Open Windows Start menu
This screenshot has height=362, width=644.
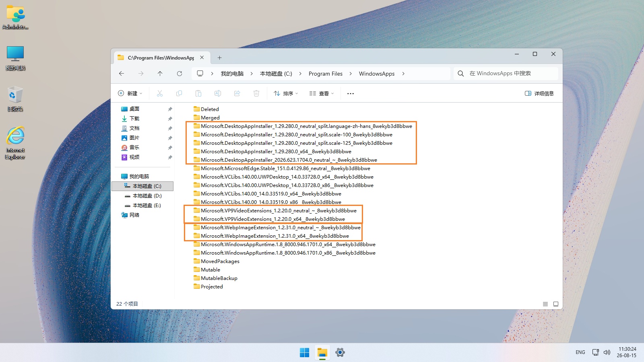(x=305, y=353)
